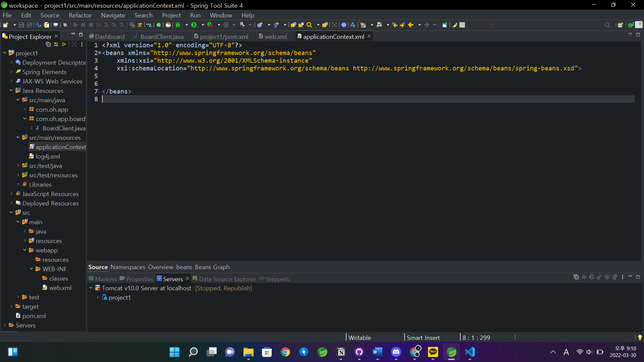Open the Beans Graph editor page

pos(212,267)
